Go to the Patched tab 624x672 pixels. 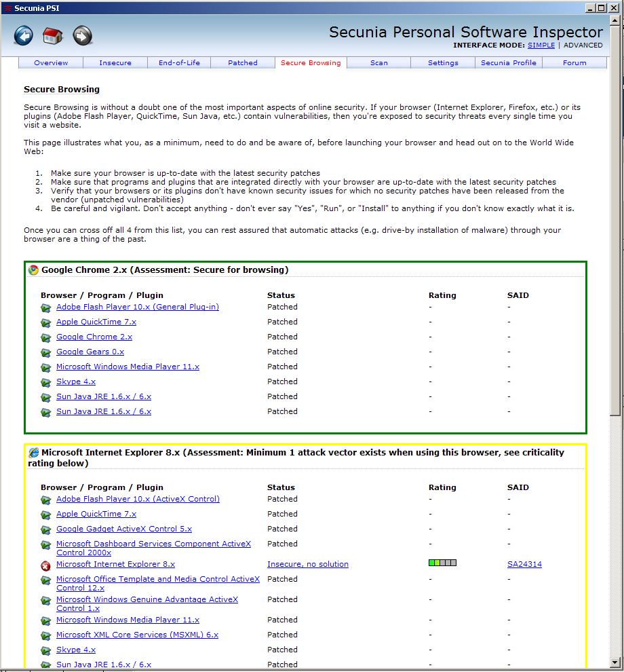[x=242, y=62]
